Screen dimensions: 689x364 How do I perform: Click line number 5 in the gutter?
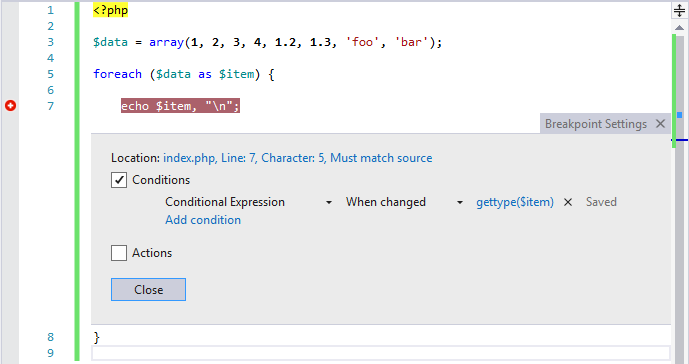(x=51, y=74)
